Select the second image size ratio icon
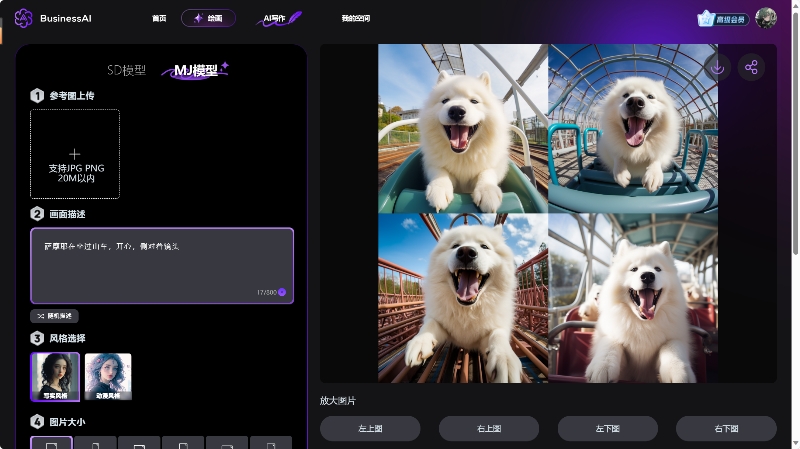 (95, 443)
